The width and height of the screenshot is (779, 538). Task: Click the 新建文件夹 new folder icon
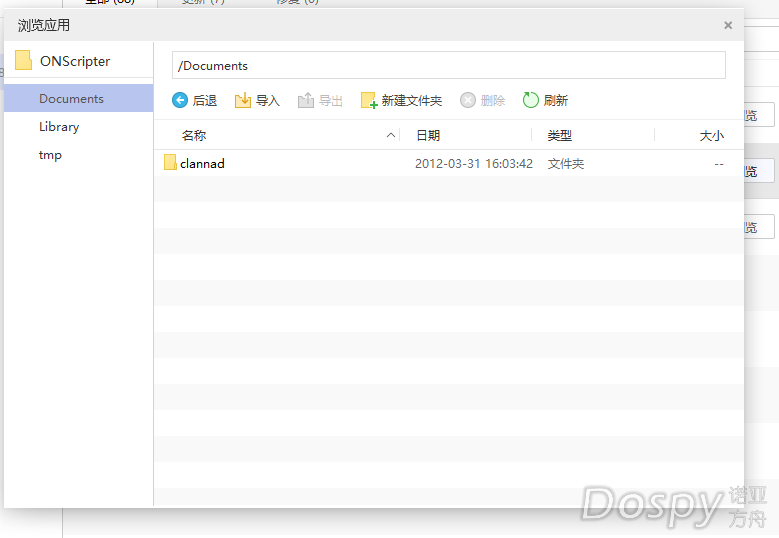[369, 100]
